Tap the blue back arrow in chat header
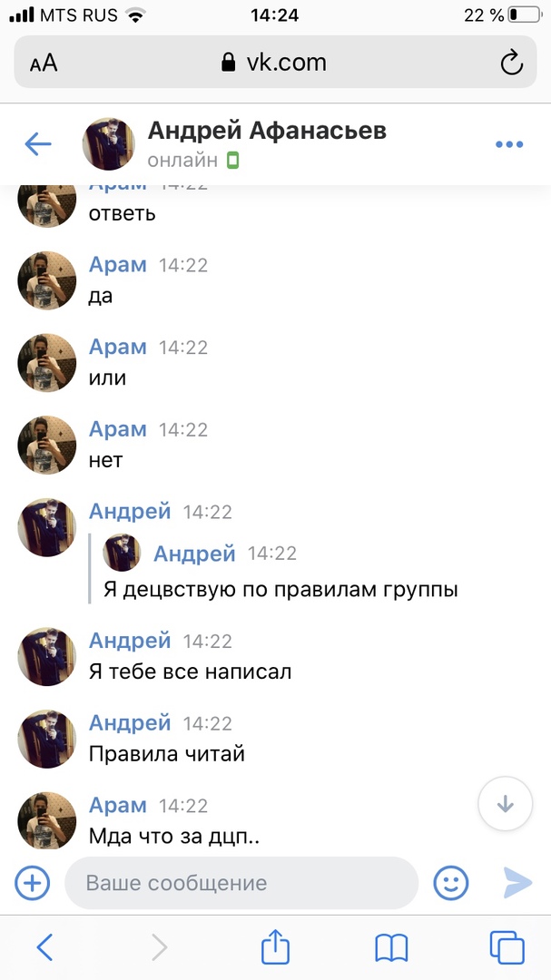The width and height of the screenshot is (551, 980). pyautogui.click(x=37, y=144)
